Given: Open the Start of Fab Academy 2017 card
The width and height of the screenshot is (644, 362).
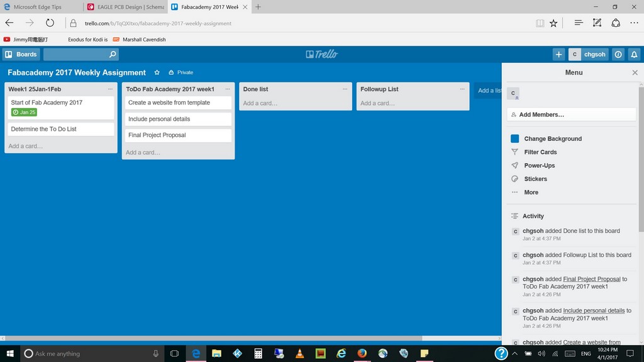Looking at the screenshot, I should tap(61, 107).
